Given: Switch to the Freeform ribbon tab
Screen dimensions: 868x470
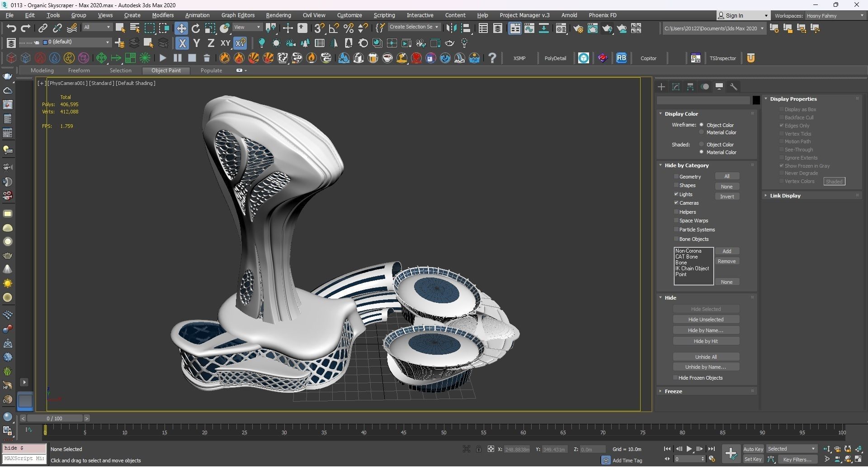Looking at the screenshot, I should [x=79, y=70].
